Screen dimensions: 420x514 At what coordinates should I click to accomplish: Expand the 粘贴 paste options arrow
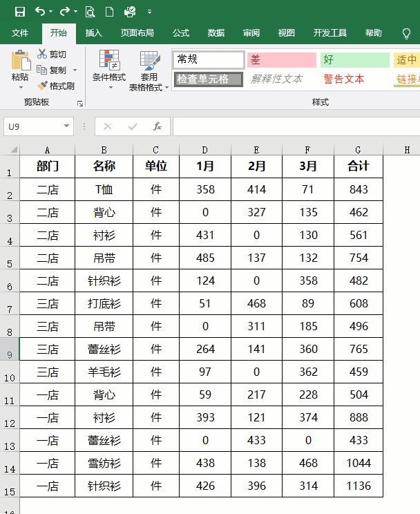21,88
